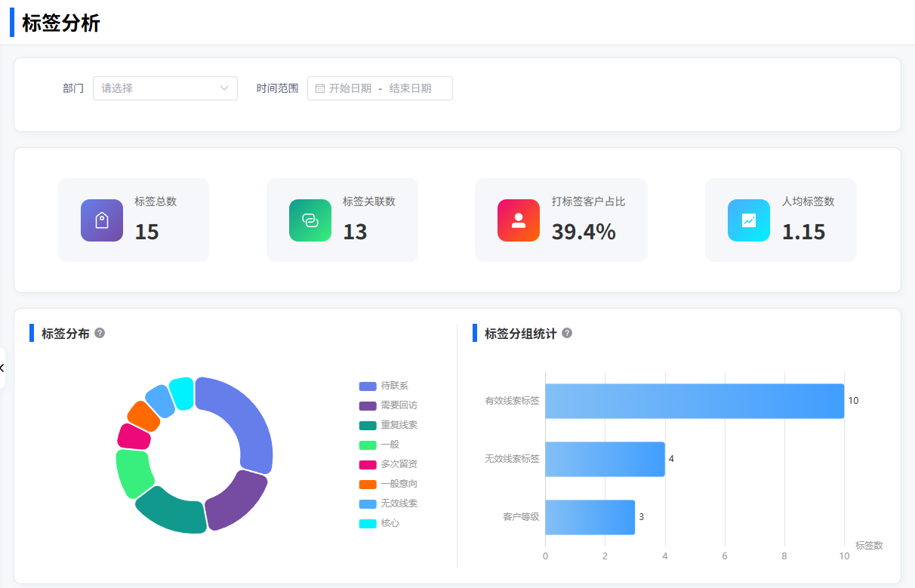Click the 标签关联数 link icon

(x=310, y=220)
